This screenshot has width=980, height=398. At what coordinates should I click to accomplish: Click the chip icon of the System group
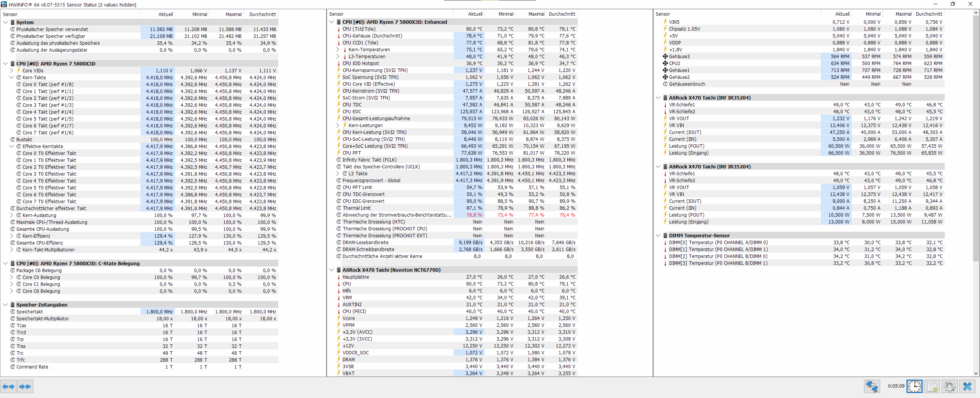pyautogui.click(x=13, y=23)
